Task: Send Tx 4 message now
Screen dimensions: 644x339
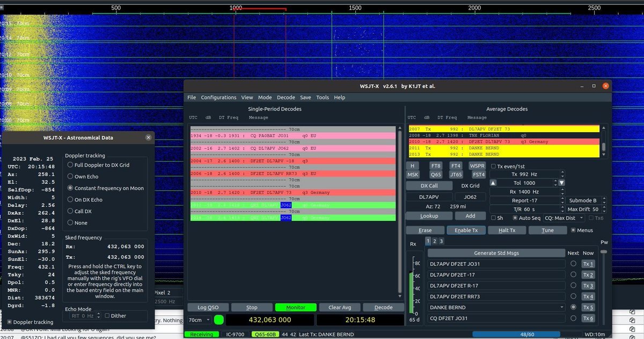Action: pos(588,297)
